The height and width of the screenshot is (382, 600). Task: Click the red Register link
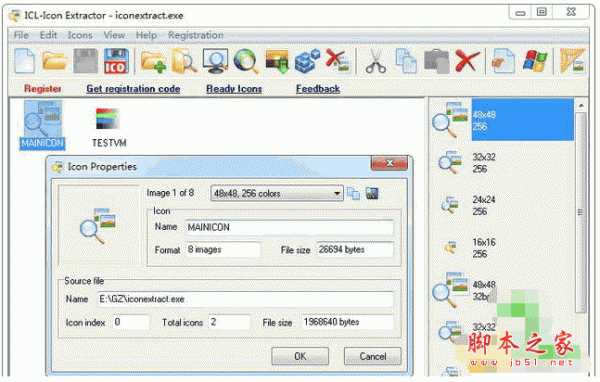coord(42,89)
